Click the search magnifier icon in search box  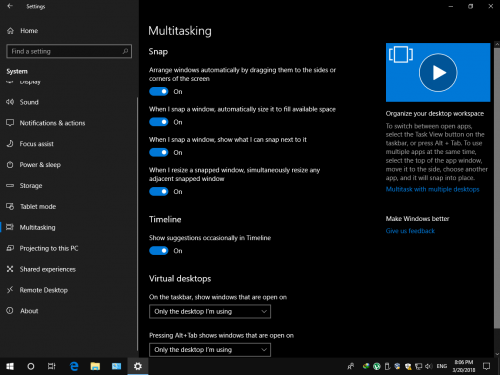coord(125,51)
